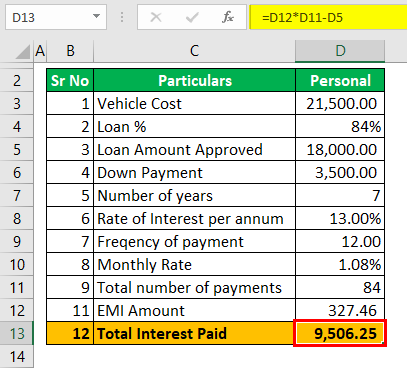Select the Sr No cell containing 1 beside Vehicle Cost
Viewport: 407px width, 368px height.
70,104
